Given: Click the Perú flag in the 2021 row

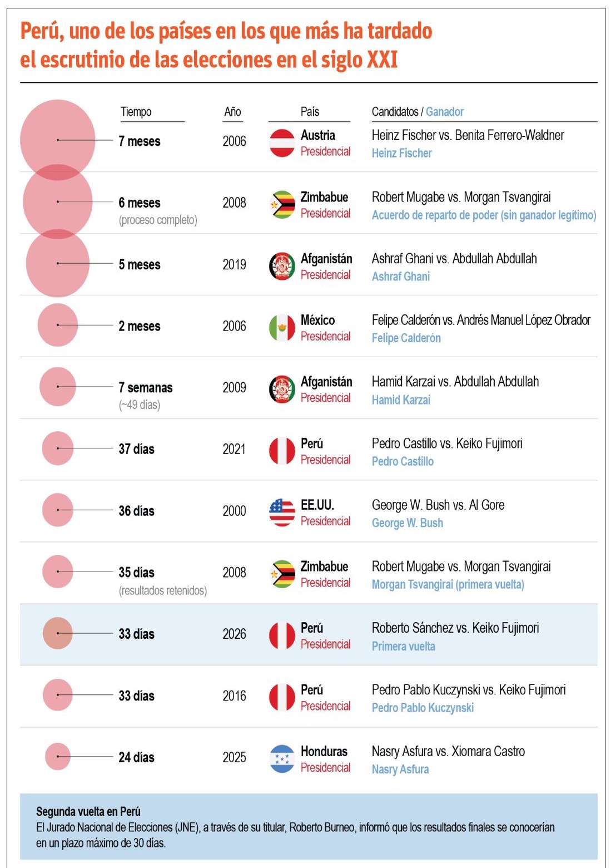Looking at the screenshot, I should pyautogui.click(x=282, y=451).
